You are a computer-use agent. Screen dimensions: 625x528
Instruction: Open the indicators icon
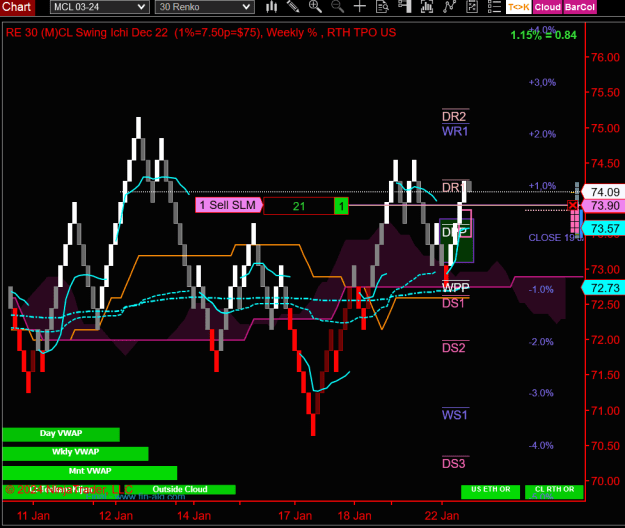point(450,6)
